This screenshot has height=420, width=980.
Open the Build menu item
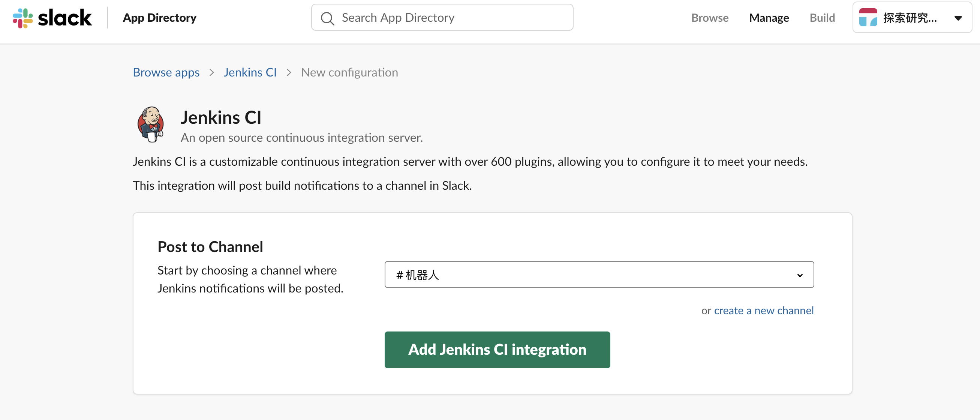[x=822, y=18]
